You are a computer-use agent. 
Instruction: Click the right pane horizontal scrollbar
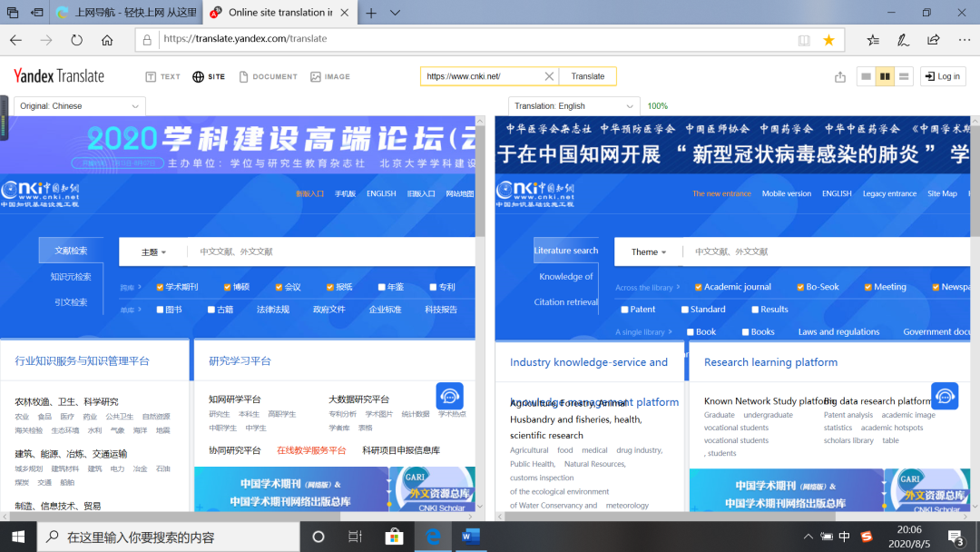(x=669, y=517)
